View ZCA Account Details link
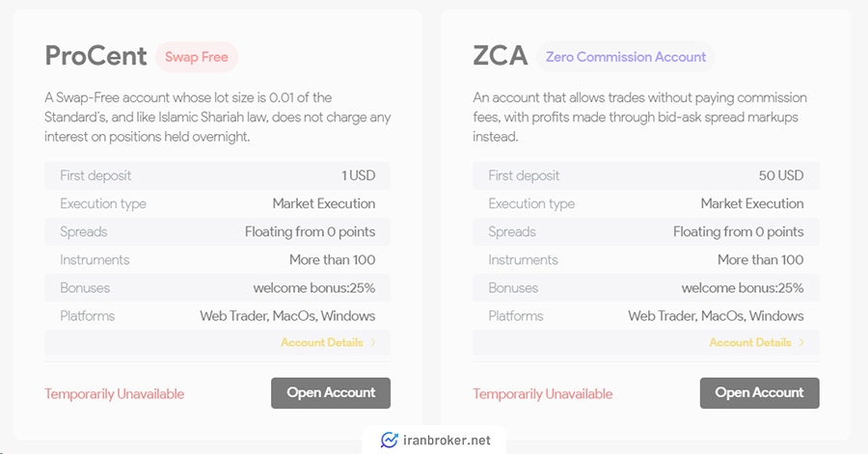 coord(750,343)
